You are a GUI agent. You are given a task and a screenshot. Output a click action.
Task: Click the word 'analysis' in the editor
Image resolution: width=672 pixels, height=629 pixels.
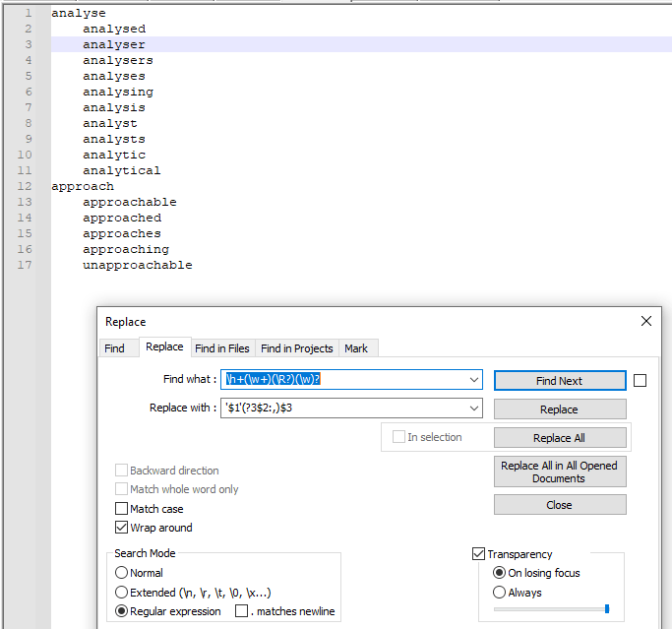(114, 107)
